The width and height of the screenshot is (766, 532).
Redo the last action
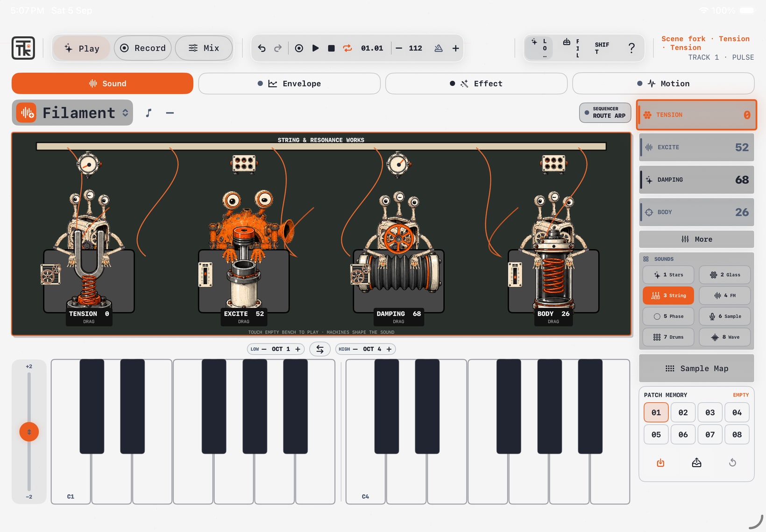click(x=278, y=48)
